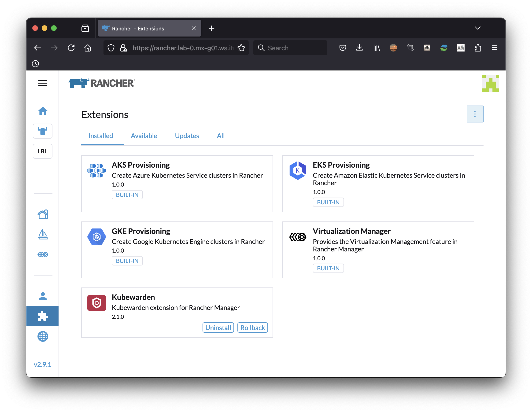Click the tracking protection shield icon
This screenshot has width=532, height=412.
point(111,48)
